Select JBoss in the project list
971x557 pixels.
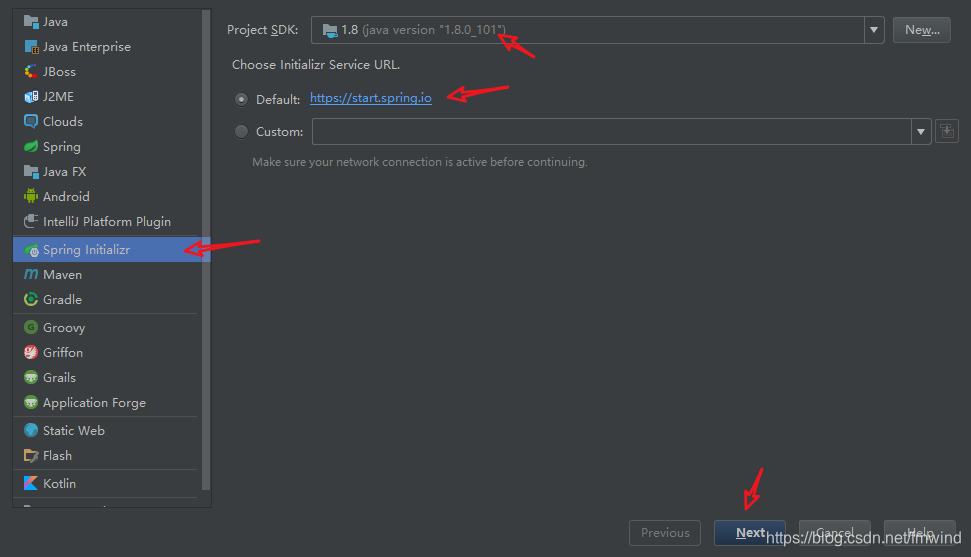[x=105, y=72]
